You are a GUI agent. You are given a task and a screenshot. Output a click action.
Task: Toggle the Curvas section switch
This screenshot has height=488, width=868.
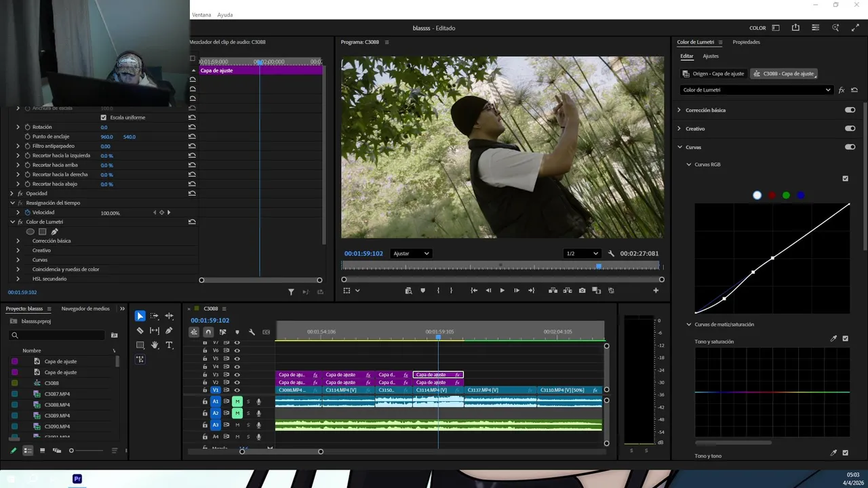tap(850, 147)
